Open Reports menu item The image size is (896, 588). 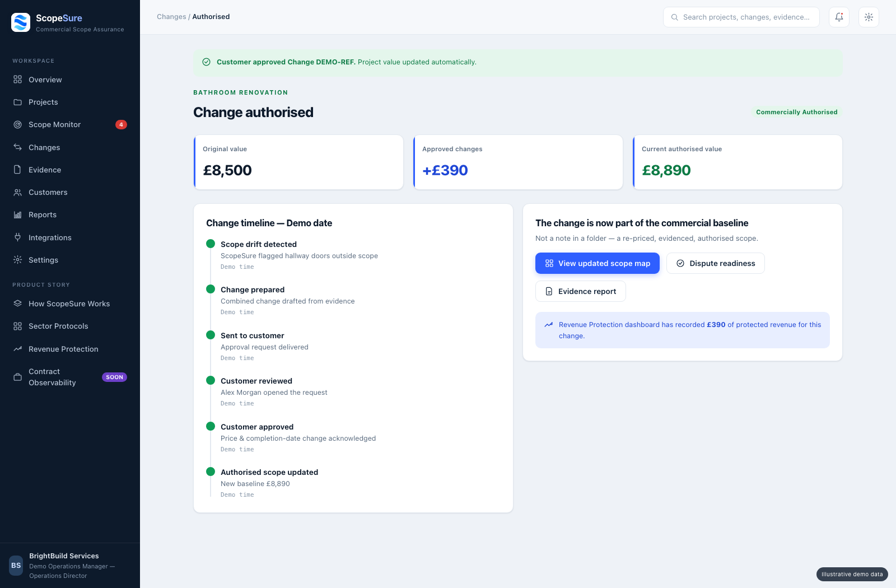coord(70,214)
